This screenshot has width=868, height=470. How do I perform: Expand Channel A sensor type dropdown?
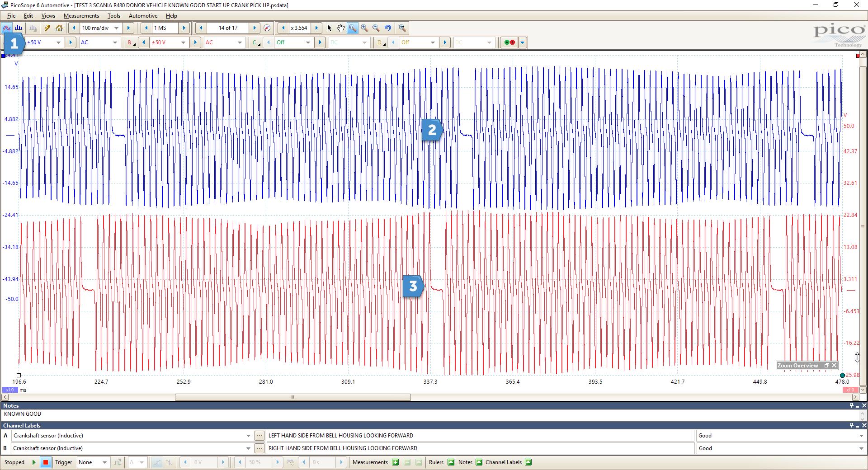click(248, 436)
